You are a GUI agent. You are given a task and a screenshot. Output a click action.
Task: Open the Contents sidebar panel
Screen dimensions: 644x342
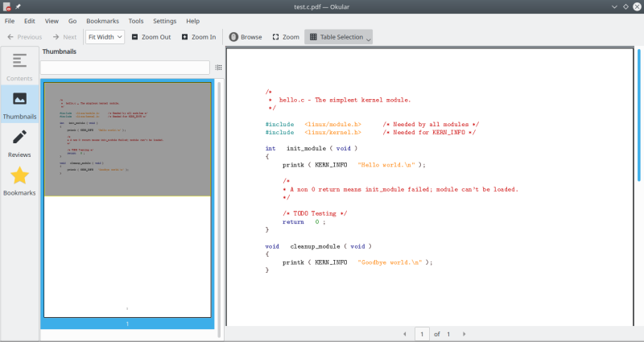coord(19,66)
